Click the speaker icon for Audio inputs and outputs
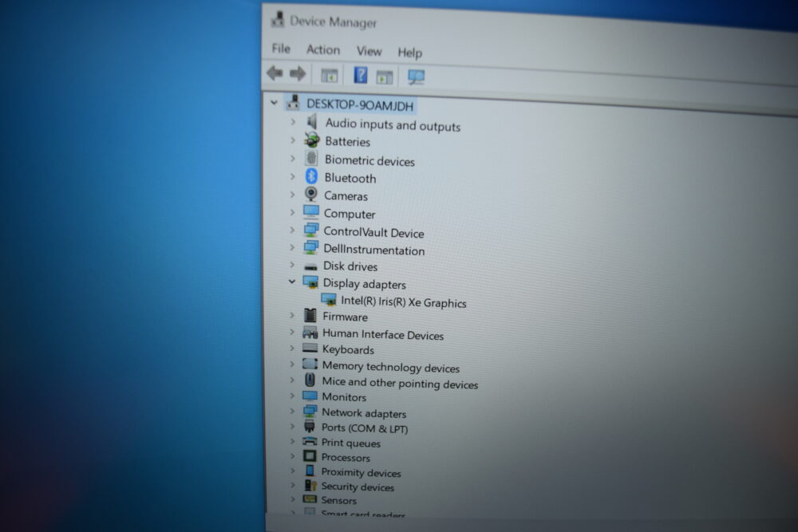The image size is (798, 532). 312,121
